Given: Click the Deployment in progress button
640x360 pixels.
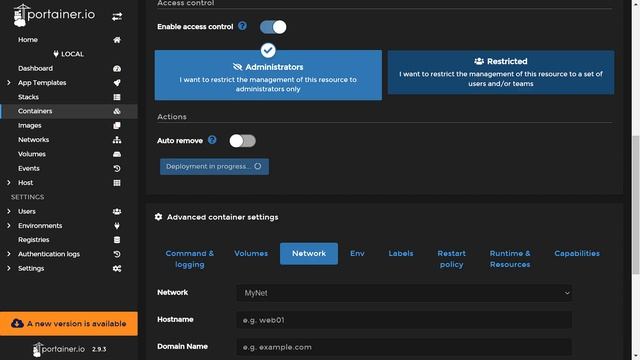Looking at the screenshot, I should pos(214,167).
